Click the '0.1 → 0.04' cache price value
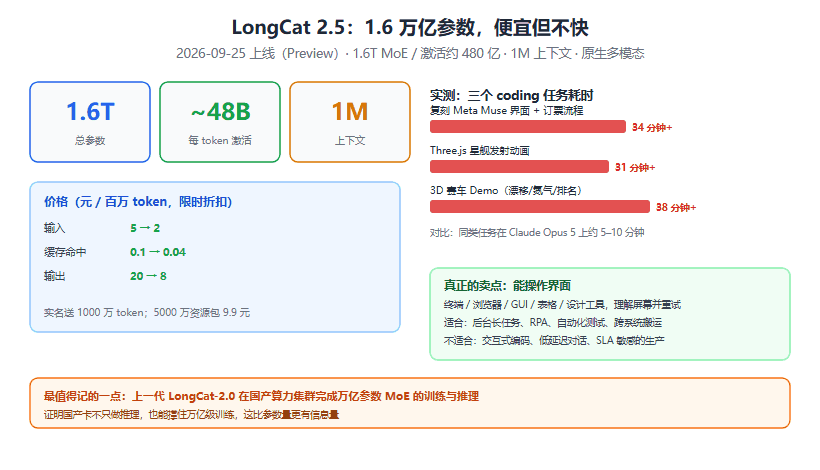 point(158,252)
